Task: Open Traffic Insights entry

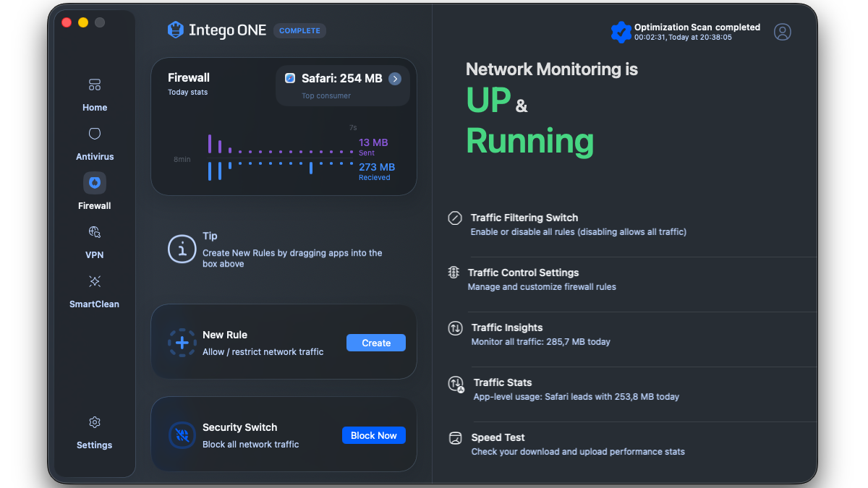Action: click(506, 328)
